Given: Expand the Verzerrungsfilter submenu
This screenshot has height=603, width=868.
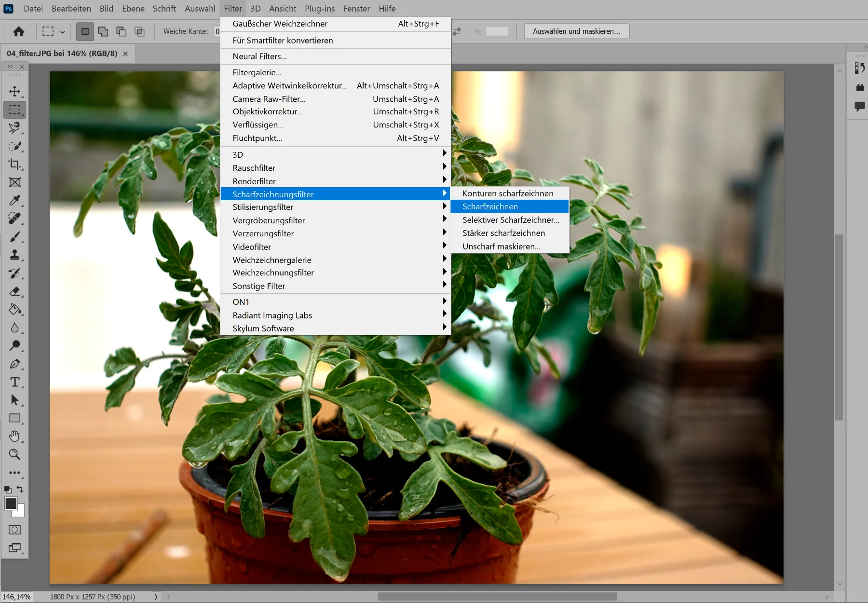Looking at the screenshot, I should [336, 233].
